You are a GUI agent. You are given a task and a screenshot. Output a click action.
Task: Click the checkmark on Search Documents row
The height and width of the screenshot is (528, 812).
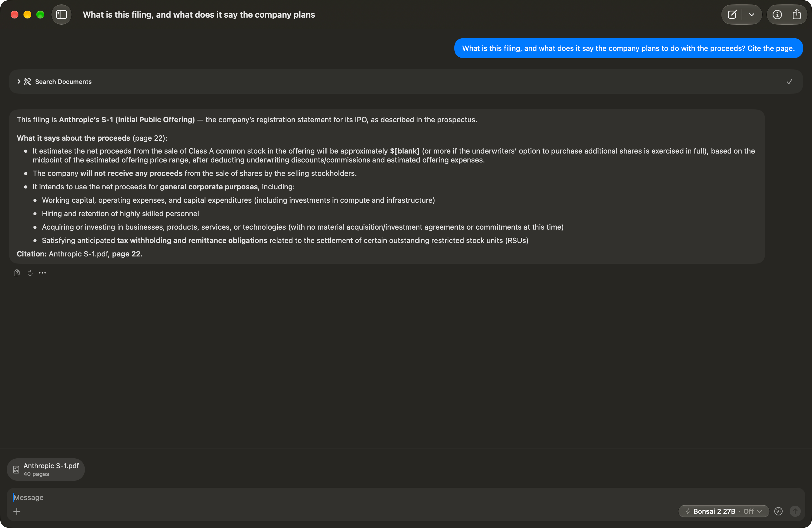[x=789, y=82]
